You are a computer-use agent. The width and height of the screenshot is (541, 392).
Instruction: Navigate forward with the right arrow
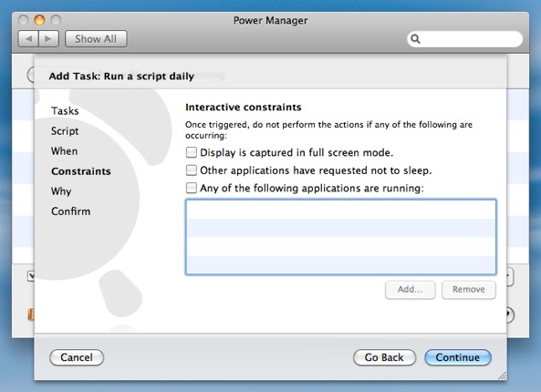click(x=48, y=39)
